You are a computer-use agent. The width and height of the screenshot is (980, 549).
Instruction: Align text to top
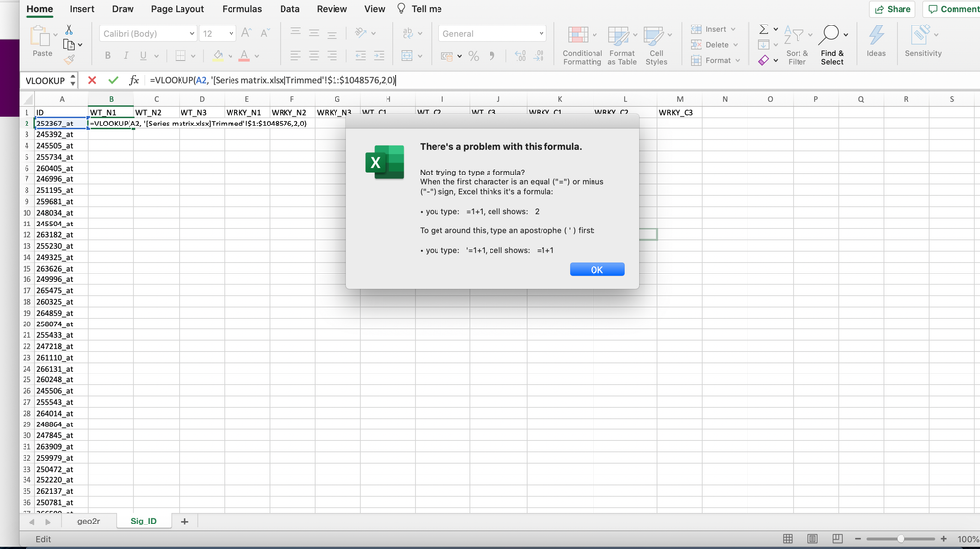click(295, 33)
